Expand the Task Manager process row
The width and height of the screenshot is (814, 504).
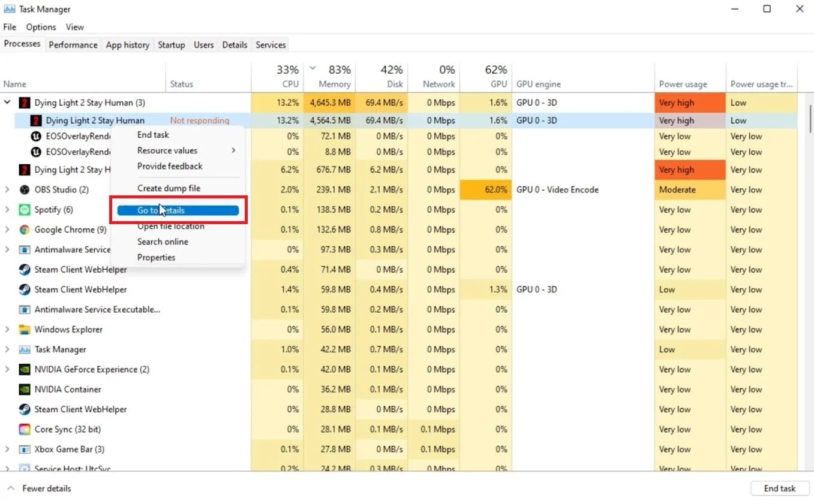[7, 349]
